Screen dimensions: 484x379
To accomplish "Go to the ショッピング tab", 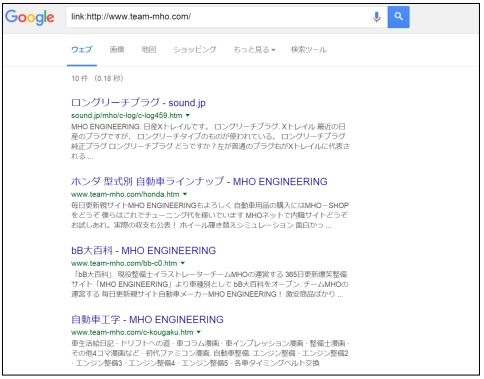I will (x=195, y=50).
